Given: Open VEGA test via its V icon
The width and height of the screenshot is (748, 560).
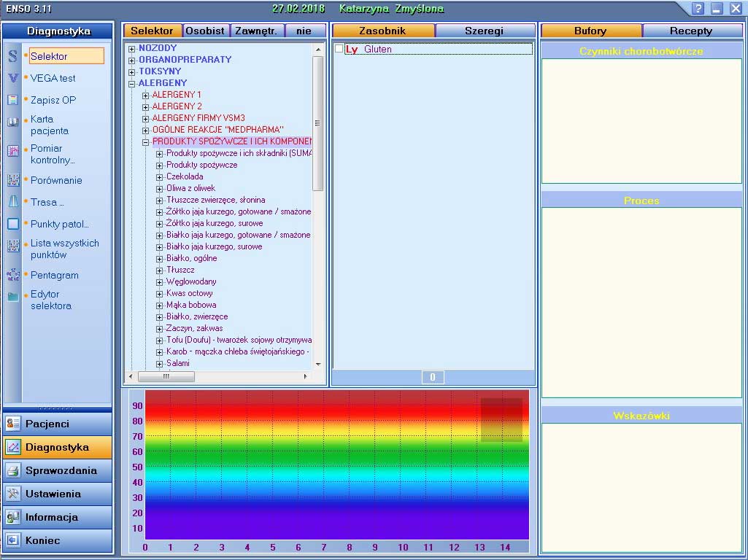Looking at the screenshot, I should point(13,78).
